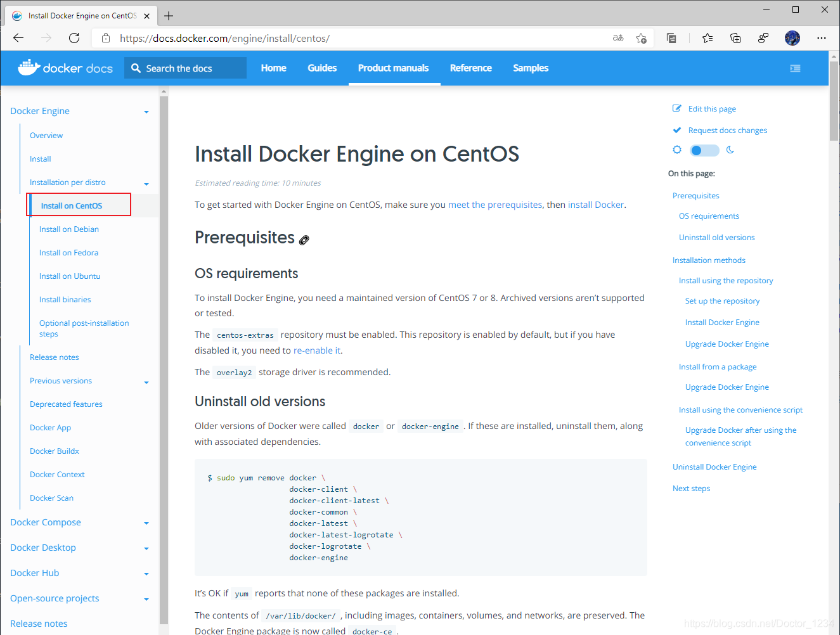Collapse the Docker Engine sidebar section
The width and height of the screenshot is (840, 635).
click(x=146, y=112)
